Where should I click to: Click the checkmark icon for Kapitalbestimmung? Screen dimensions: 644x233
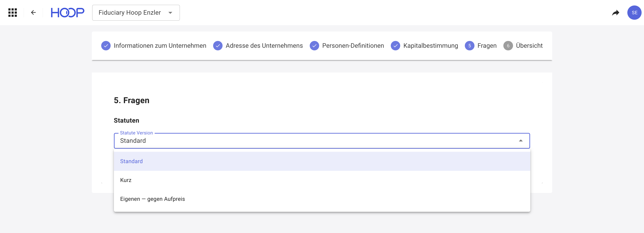tap(395, 46)
